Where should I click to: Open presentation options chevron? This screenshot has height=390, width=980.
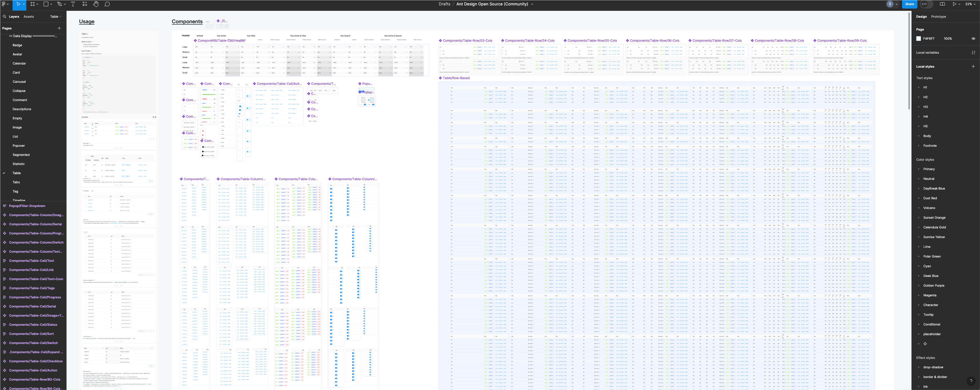click(959, 4)
